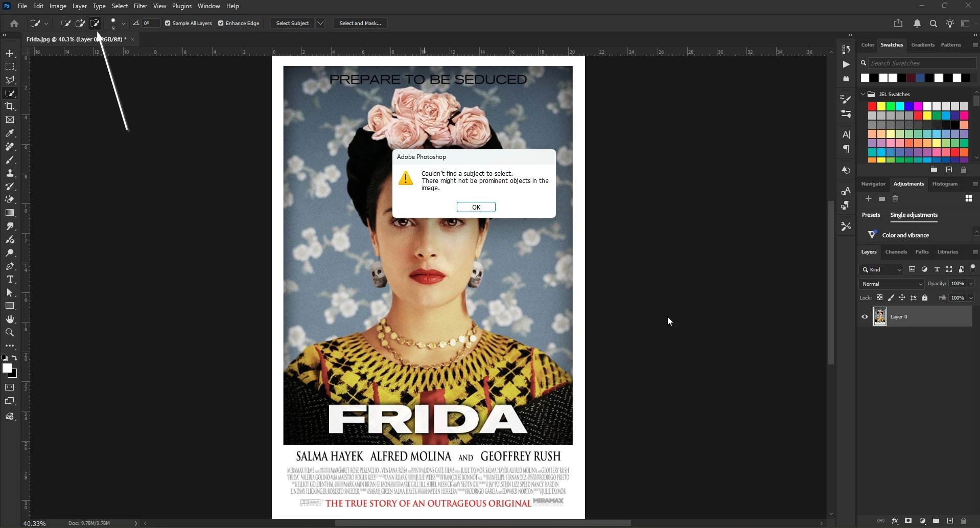980x528 pixels.
Task: Click the Share icon in options bar
Action: pos(898,24)
